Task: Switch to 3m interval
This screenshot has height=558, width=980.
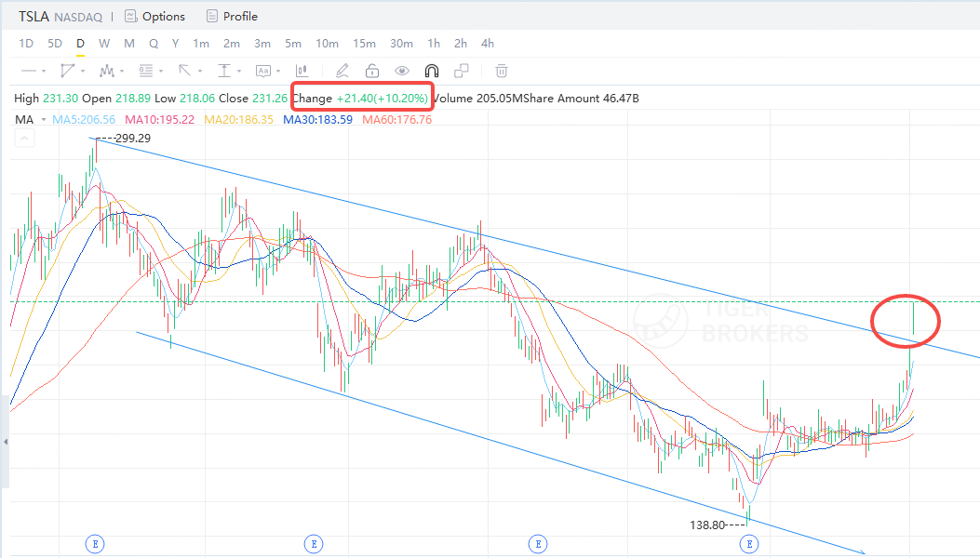Action: (262, 43)
